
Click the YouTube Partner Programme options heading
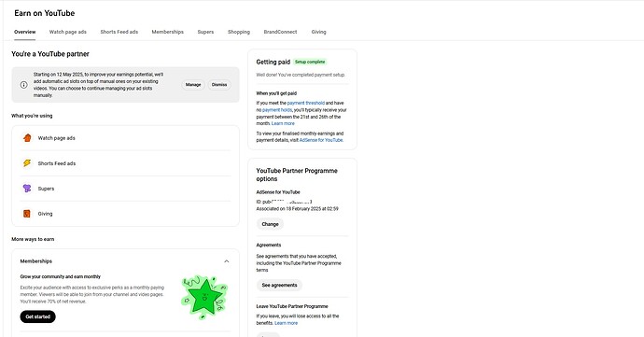pyautogui.click(x=297, y=175)
